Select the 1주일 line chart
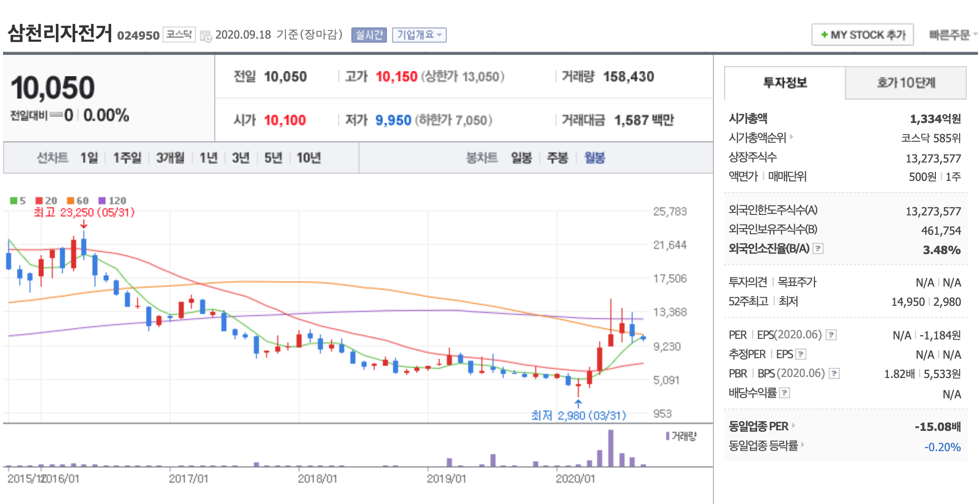This screenshot has height=504, width=980. 127,157
